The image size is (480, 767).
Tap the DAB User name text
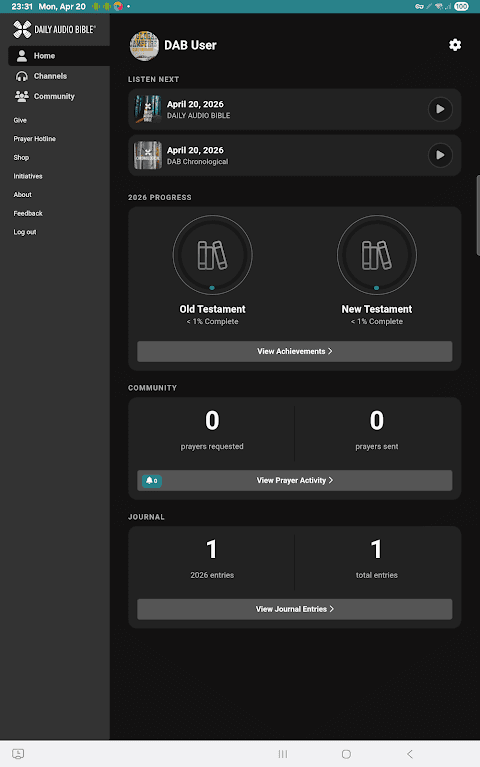(190, 45)
